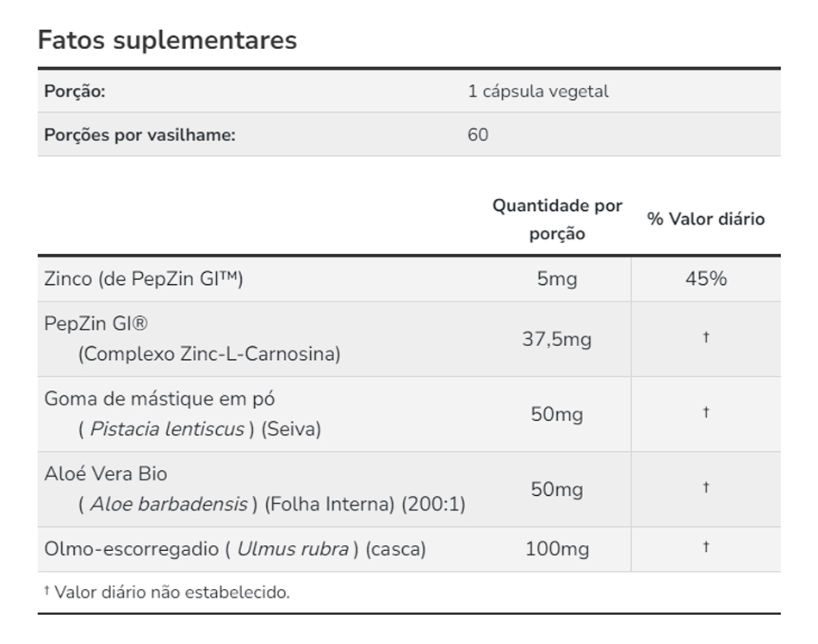Click the "37,5mg" amount cell
Viewport: 818px width, 644px height.
557,339
